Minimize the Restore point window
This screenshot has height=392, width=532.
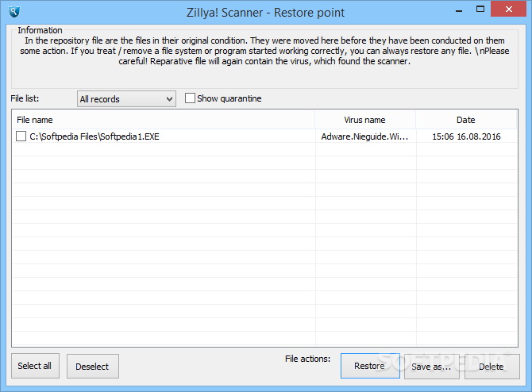[x=459, y=11]
